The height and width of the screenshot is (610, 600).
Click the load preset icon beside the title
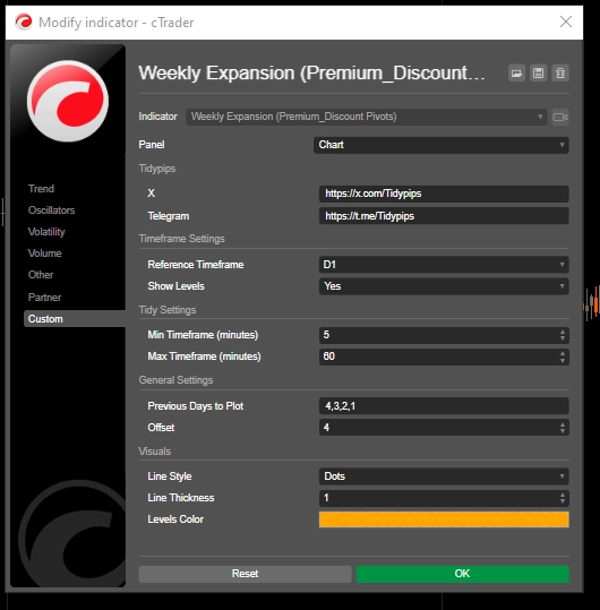tap(517, 73)
